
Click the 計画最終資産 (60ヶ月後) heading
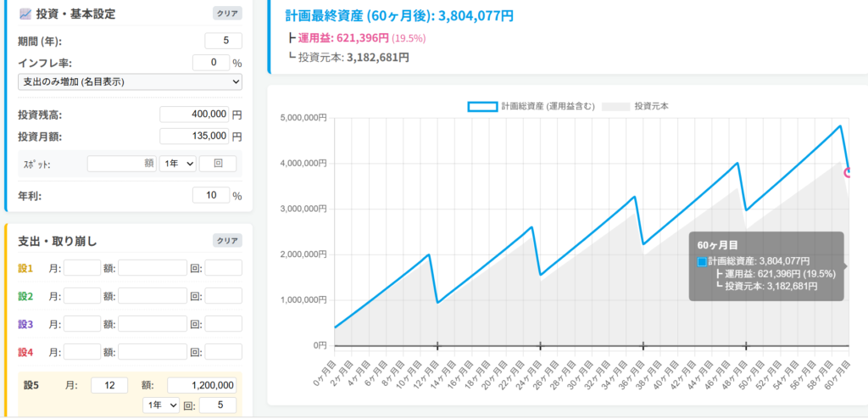[x=399, y=16]
